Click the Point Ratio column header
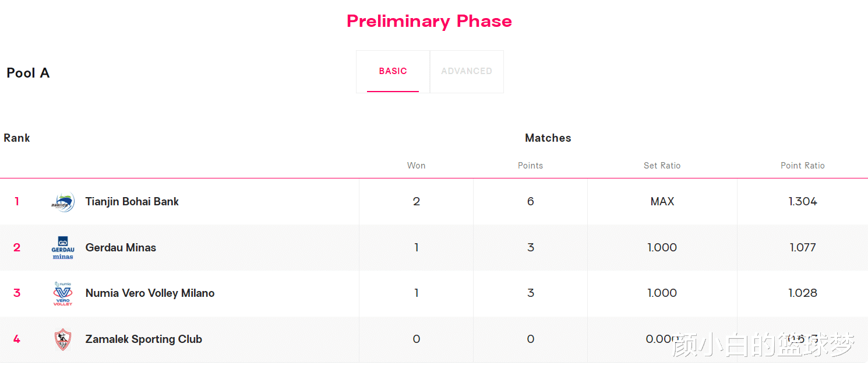The image size is (868, 375). pyautogui.click(x=803, y=166)
